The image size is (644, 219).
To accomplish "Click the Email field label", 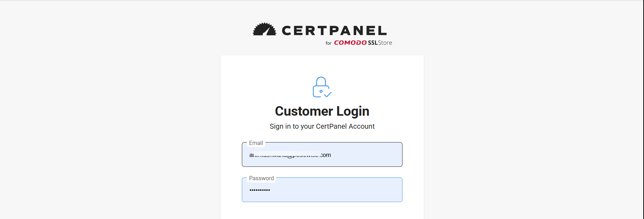I will [x=256, y=143].
